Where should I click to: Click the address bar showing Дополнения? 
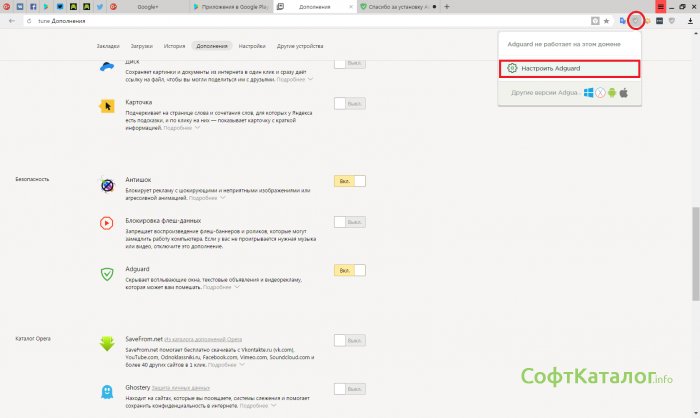coord(300,20)
